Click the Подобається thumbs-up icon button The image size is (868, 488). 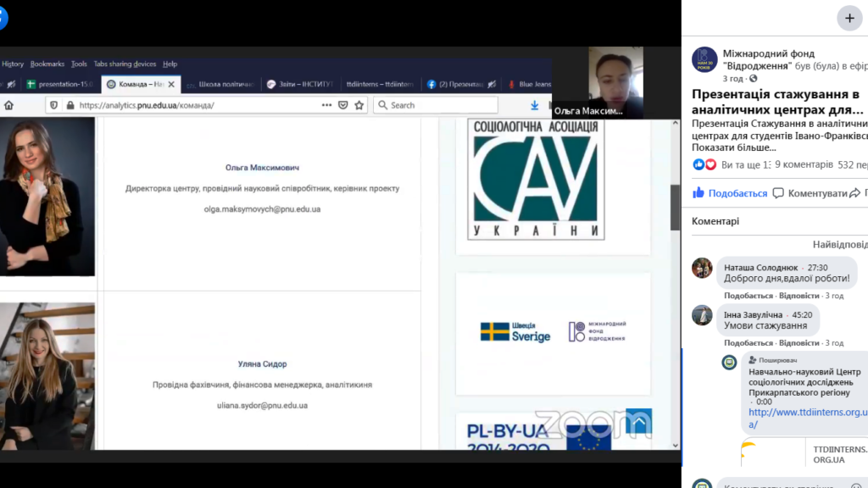pos(730,193)
